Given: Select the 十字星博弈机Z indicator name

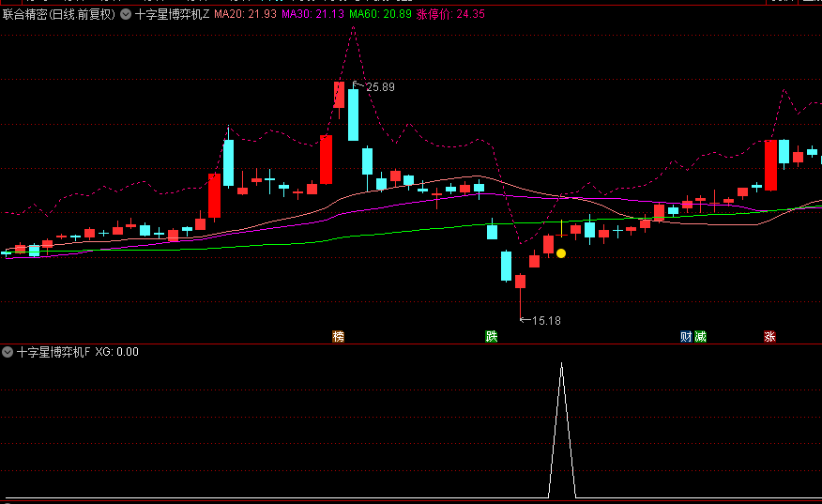Looking at the screenshot, I should (x=172, y=15).
